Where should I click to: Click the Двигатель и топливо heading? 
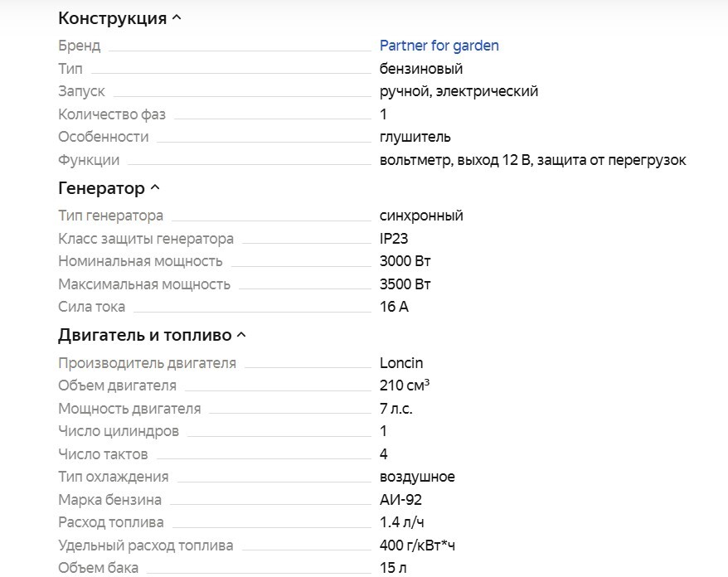click(x=144, y=336)
